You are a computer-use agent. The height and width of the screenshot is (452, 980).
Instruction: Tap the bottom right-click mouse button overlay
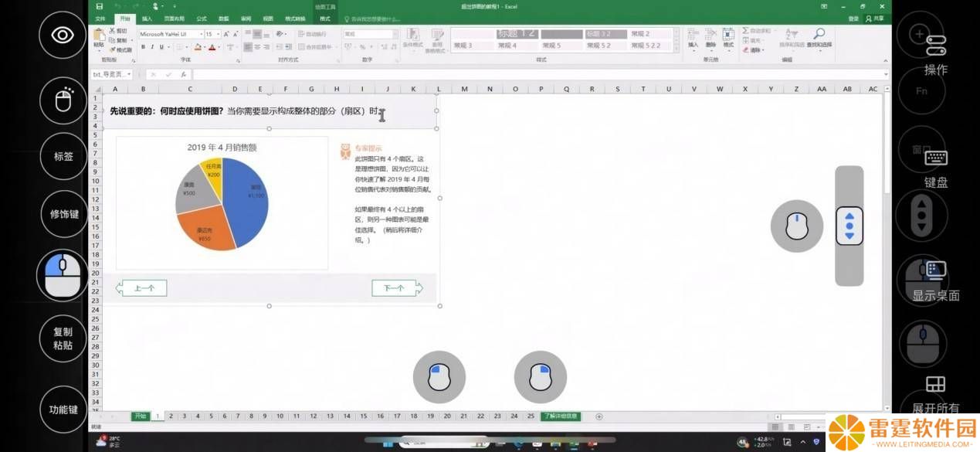coord(541,378)
